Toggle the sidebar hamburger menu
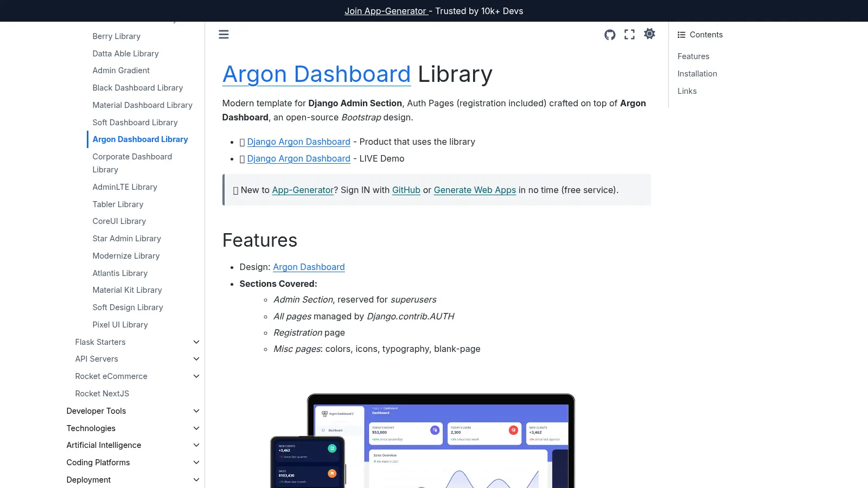This screenshot has width=868, height=488. (x=224, y=35)
